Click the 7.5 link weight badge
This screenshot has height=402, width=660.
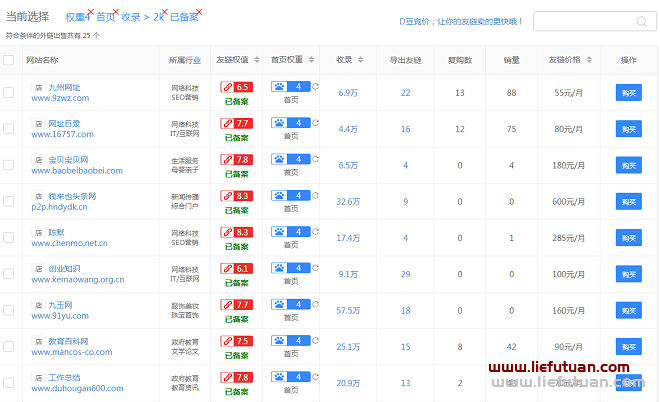[x=237, y=341]
